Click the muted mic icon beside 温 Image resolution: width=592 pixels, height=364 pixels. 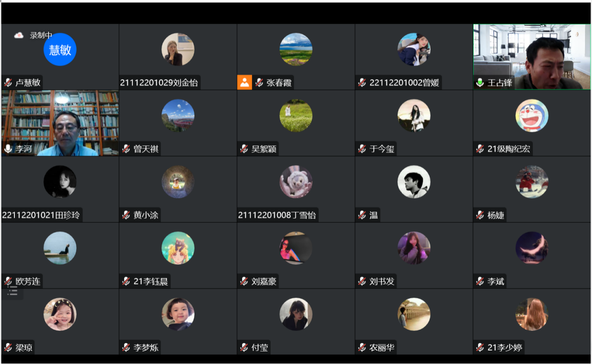tap(362, 215)
